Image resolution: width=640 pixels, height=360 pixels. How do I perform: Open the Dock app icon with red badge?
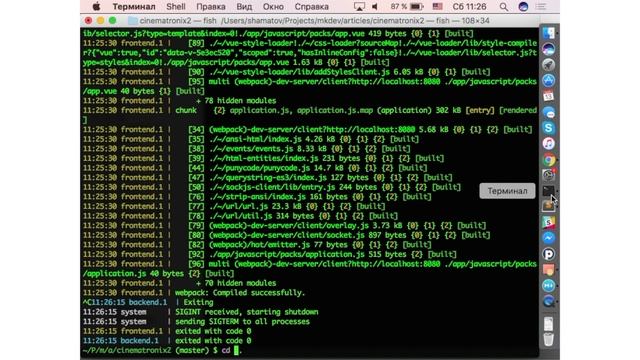click(549, 175)
